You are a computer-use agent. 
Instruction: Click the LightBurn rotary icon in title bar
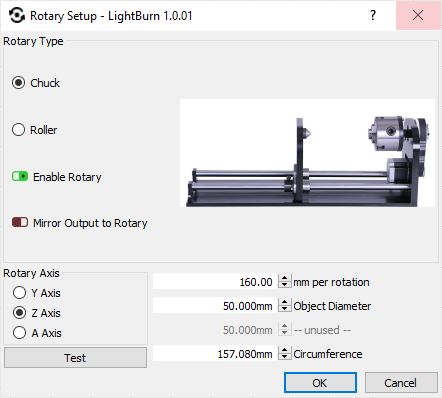tap(16, 16)
